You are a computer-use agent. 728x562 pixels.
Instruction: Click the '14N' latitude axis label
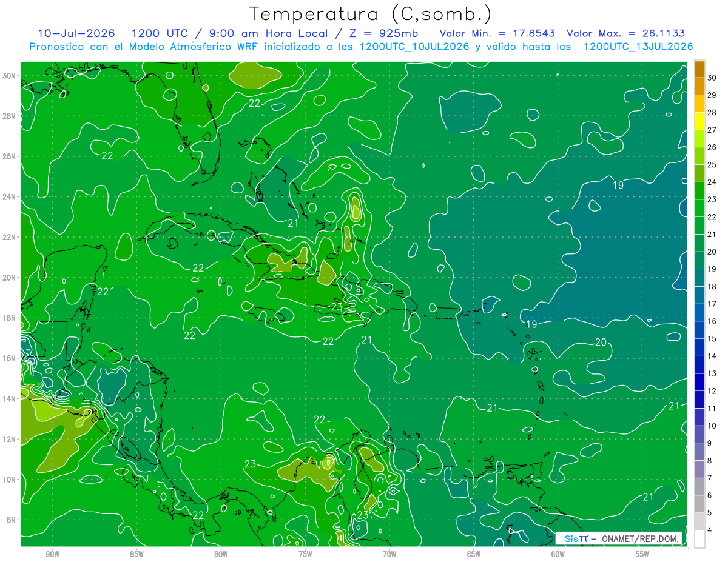tap(10, 398)
